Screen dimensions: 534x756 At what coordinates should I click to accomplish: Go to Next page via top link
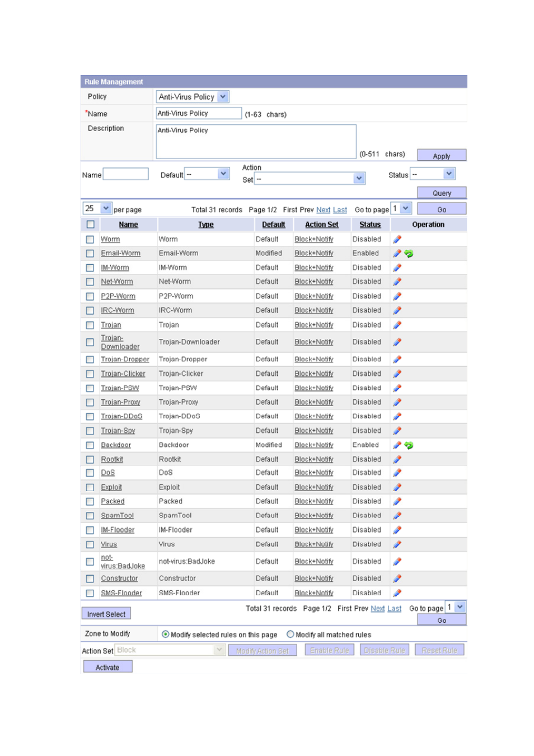coord(323,210)
